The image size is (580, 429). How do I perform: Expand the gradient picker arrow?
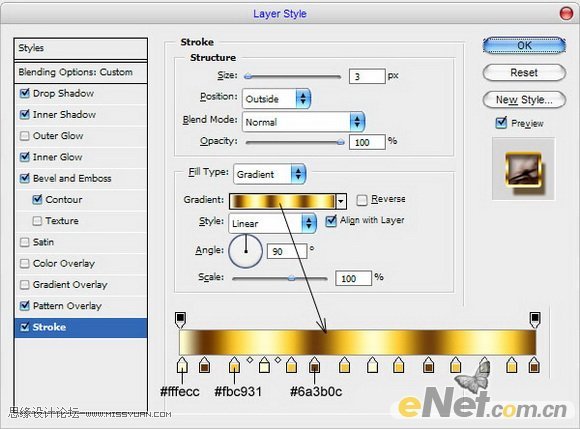coord(341,202)
